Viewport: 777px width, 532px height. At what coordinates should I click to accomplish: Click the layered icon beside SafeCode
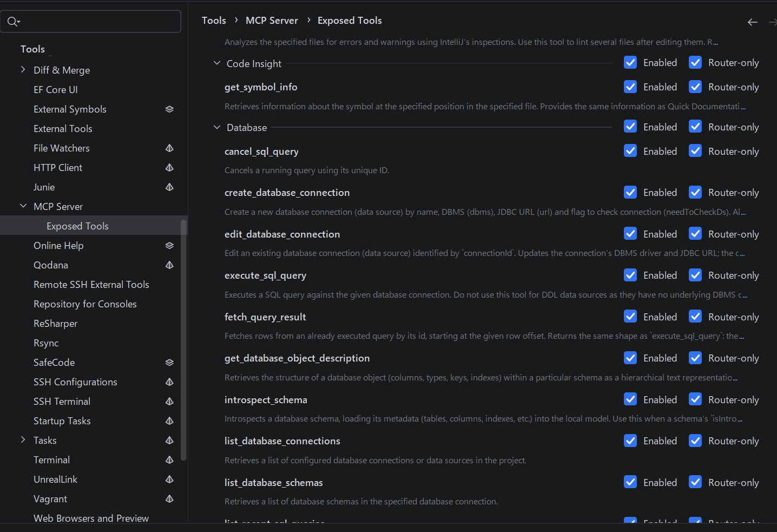[169, 363]
